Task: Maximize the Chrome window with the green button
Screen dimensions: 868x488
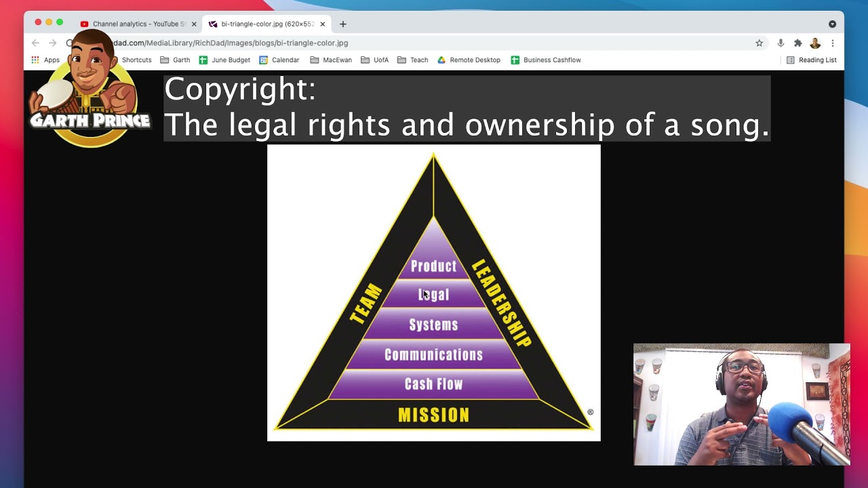Action: [x=60, y=22]
